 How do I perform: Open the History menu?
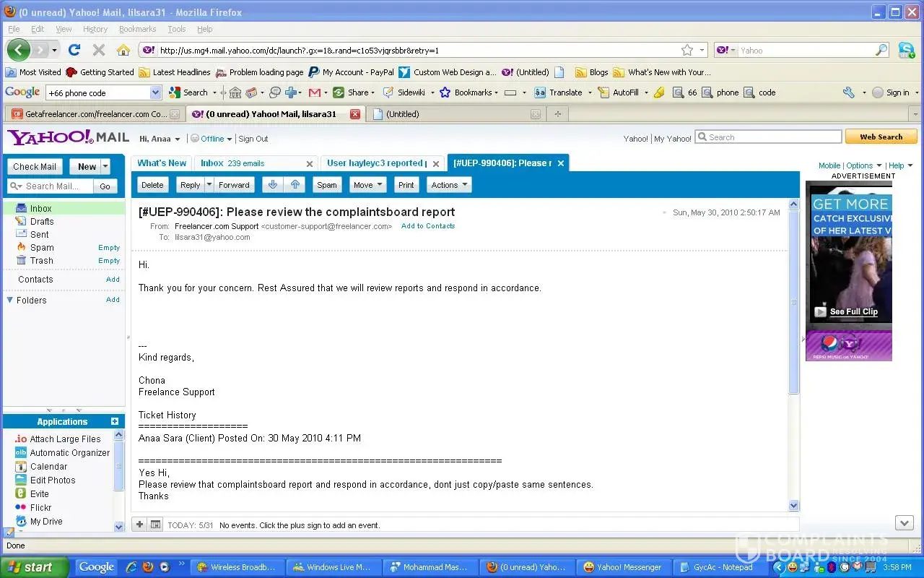point(95,29)
